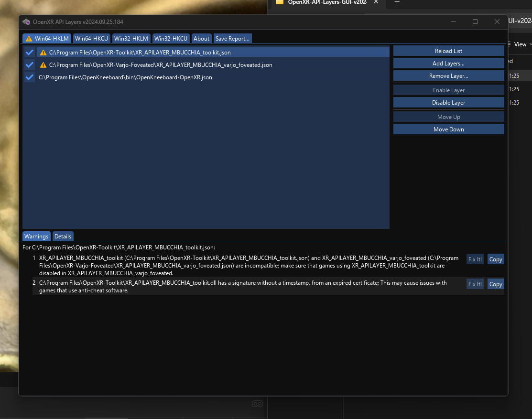
Task: Click the Reload List button
Action: coord(448,51)
